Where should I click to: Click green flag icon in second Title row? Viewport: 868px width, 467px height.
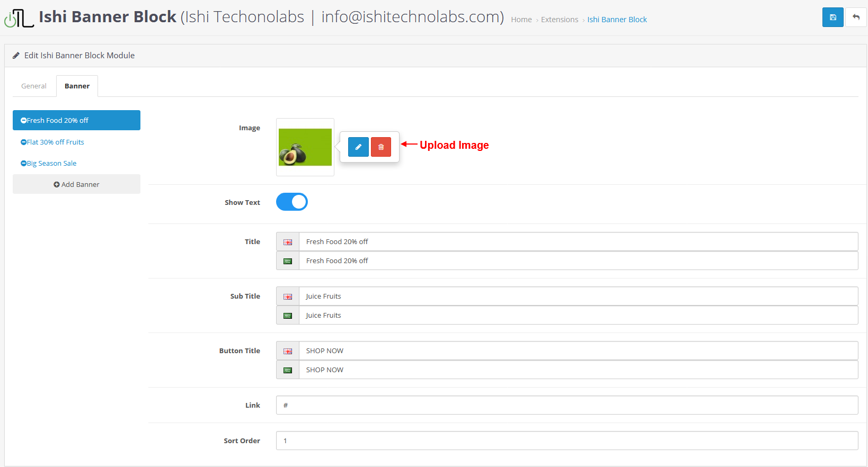[x=288, y=261]
